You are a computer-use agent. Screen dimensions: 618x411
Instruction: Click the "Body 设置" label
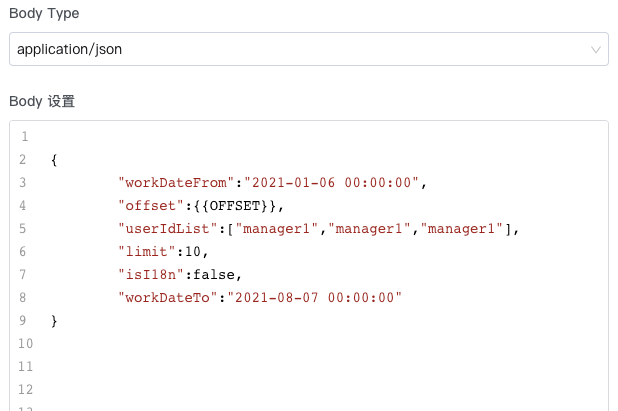point(42,101)
